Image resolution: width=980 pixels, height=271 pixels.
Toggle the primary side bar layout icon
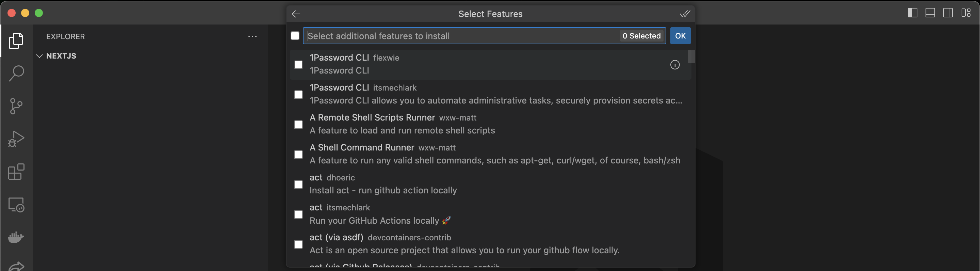pyautogui.click(x=912, y=13)
